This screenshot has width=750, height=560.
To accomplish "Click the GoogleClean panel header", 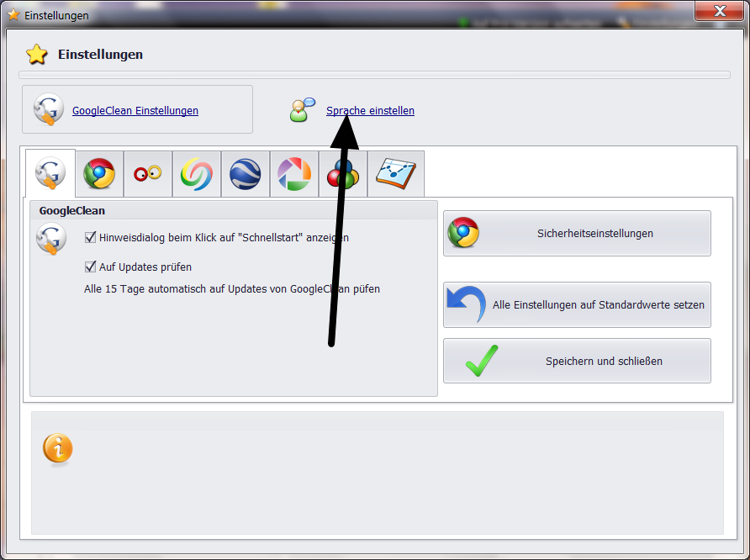I will (234, 210).
